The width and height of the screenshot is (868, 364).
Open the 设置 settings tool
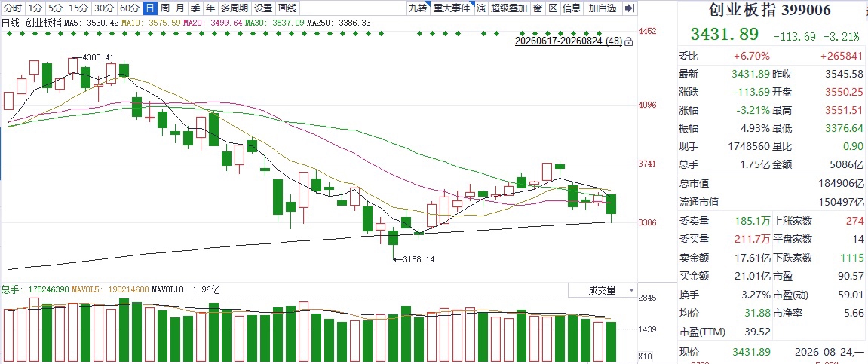pyautogui.click(x=263, y=8)
